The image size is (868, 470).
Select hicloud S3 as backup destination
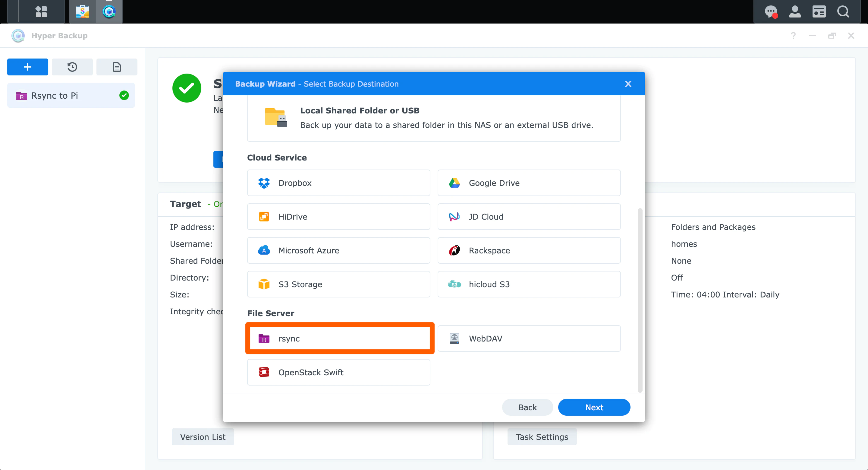coord(529,284)
